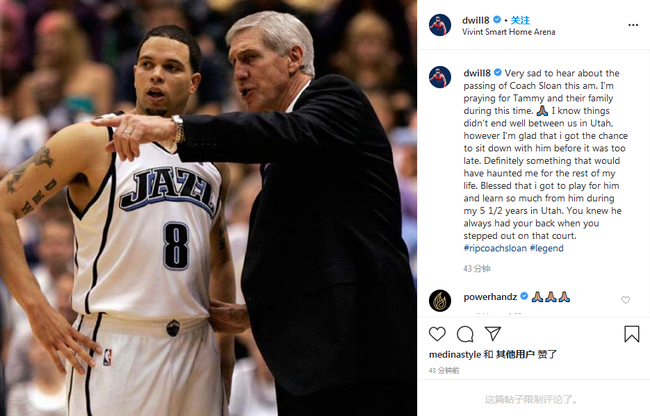The image size is (650, 416).
Task: Click the 43 分钟前 timestamp
Action: (x=444, y=370)
